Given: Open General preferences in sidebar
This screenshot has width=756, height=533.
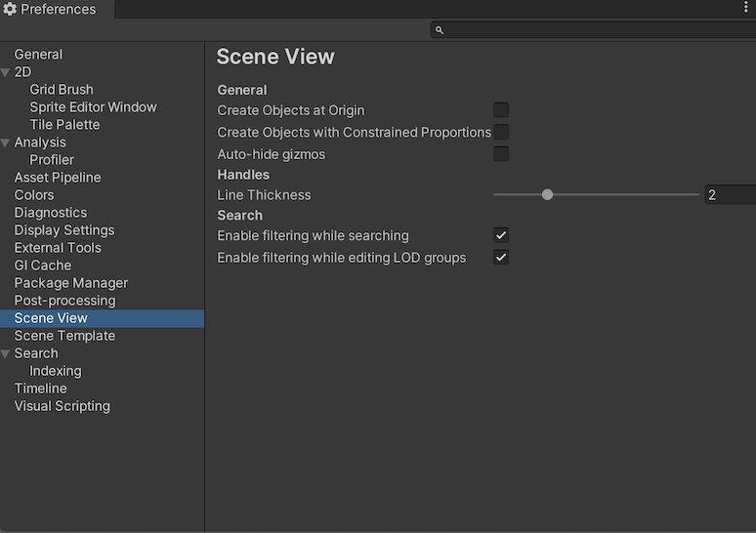Looking at the screenshot, I should tap(38, 55).
